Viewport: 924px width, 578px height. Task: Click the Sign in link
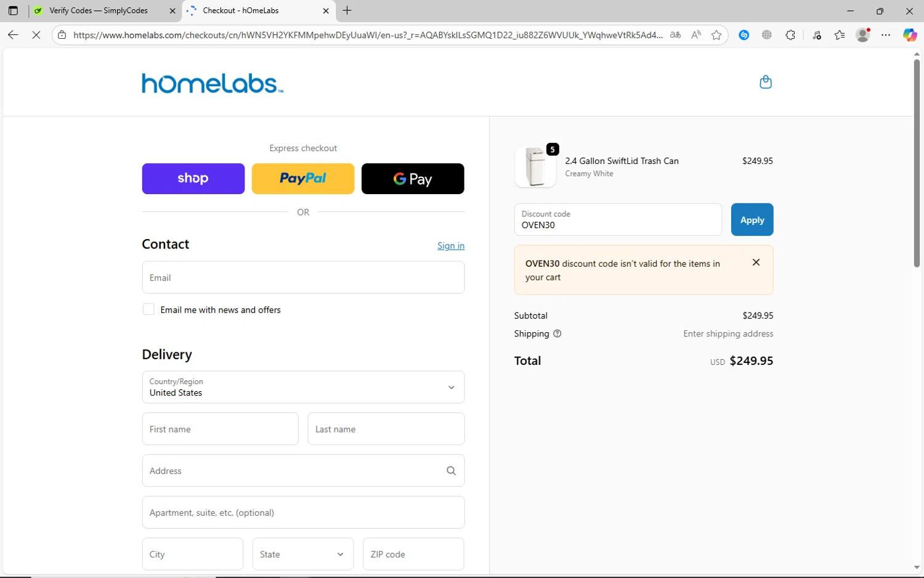click(451, 245)
